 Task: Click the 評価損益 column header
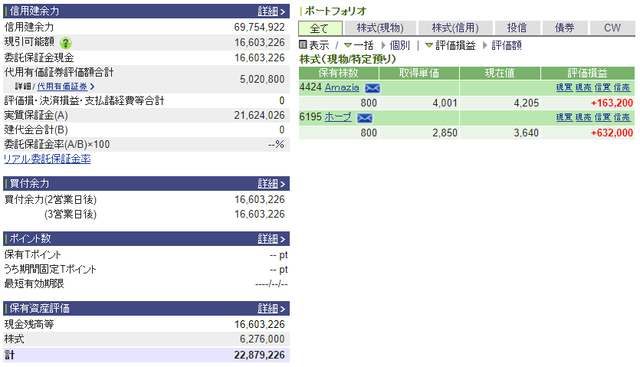click(588, 73)
